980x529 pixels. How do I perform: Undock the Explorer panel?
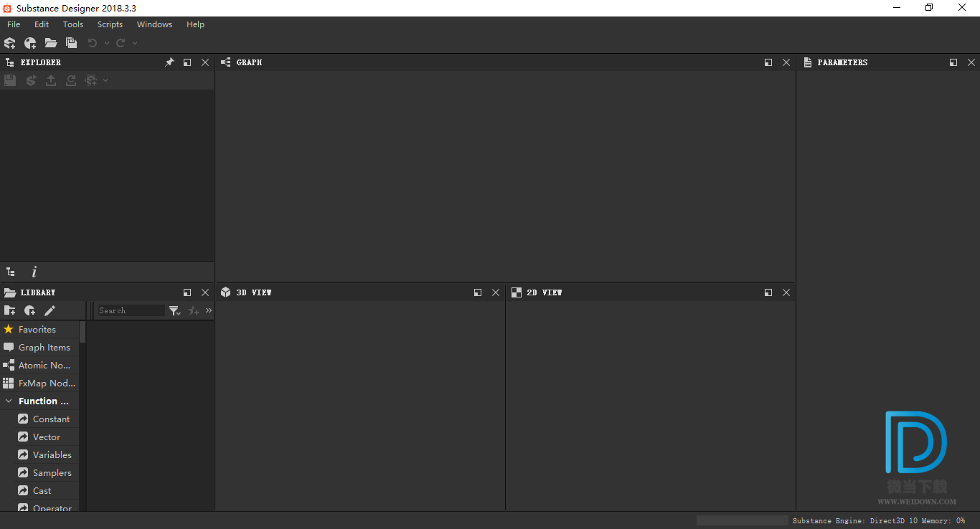(187, 62)
